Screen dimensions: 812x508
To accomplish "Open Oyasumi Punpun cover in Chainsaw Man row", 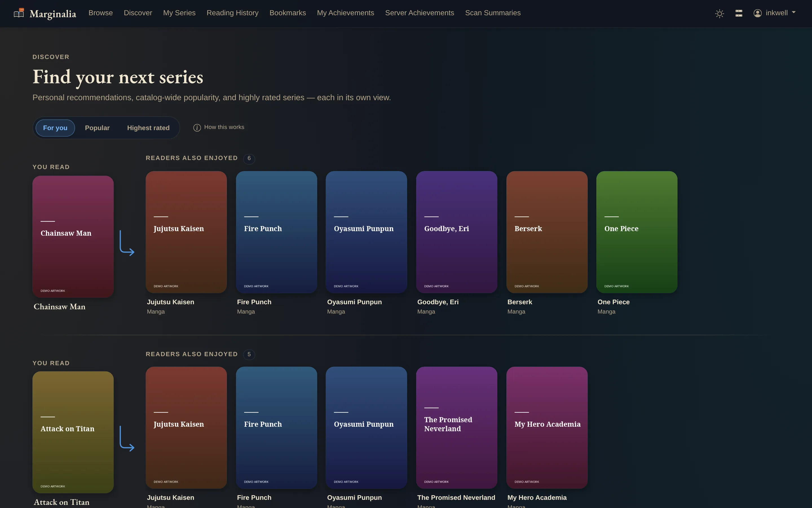I will coord(367,232).
